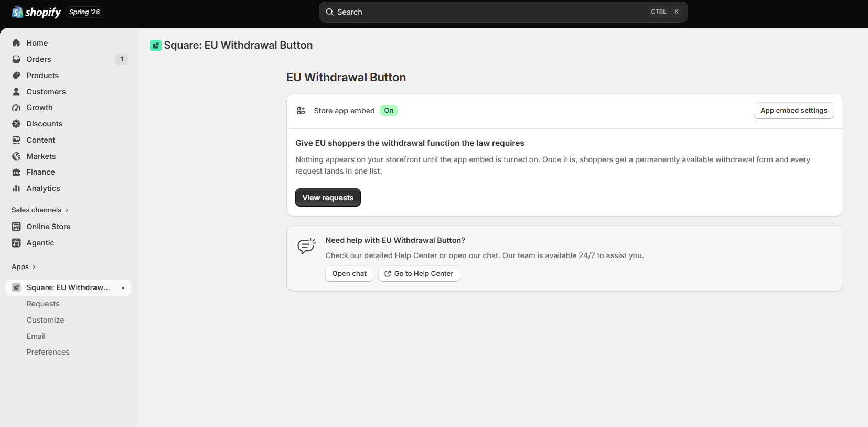Click the Finance bank icon
Viewport: 868px width, 427px height.
(16, 172)
